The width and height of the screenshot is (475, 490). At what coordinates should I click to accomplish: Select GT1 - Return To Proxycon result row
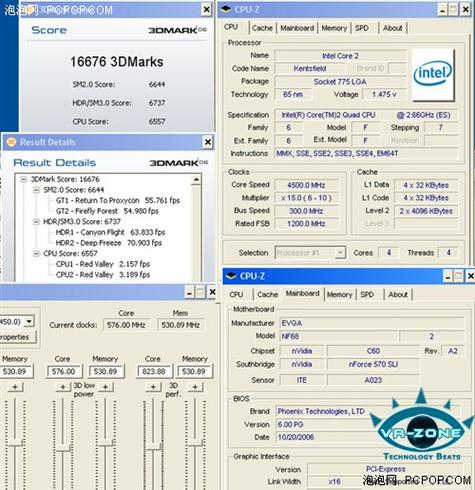(118, 200)
